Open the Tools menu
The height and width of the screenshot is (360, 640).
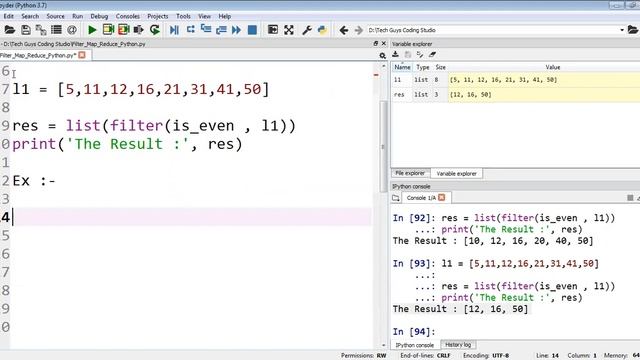click(183, 16)
